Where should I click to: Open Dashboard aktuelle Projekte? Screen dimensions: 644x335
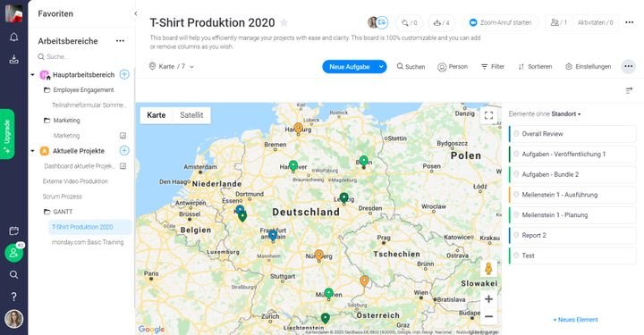(x=79, y=166)
